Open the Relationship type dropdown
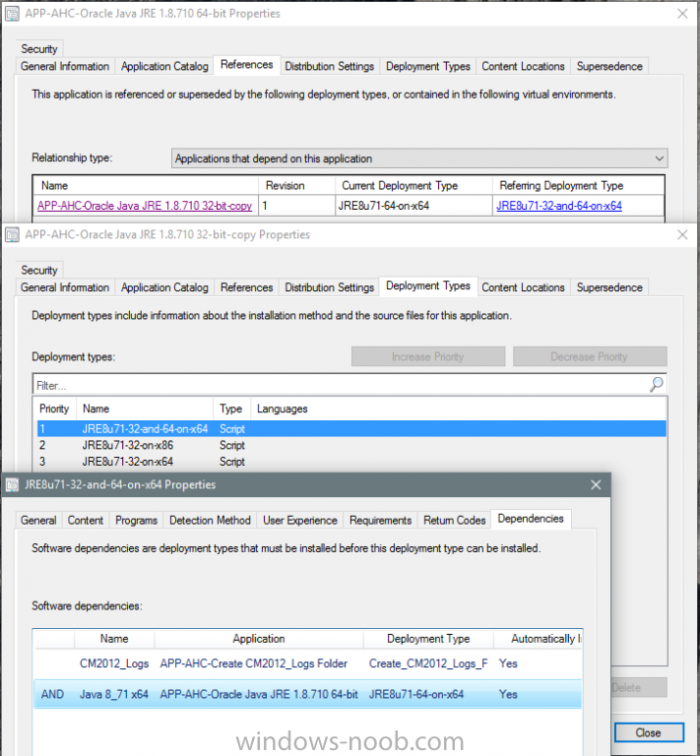The width and height of the screenshot is (700, 756). (419, 158)
